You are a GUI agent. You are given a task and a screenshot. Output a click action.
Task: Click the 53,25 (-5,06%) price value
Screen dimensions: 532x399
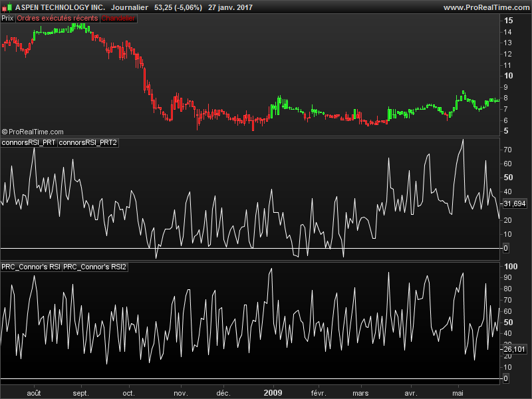click(178, 7)
